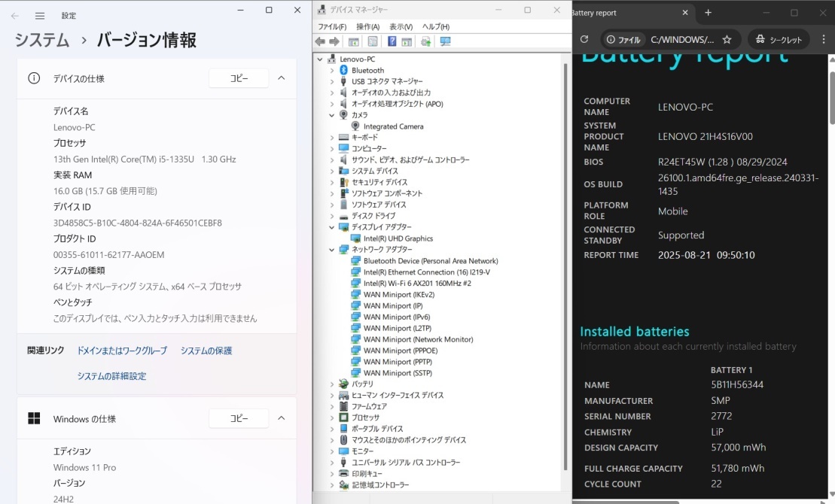
Task: Click the Windows logo icon in Windows の仕様
Action: pyautogui.click(x=34, y=418)
